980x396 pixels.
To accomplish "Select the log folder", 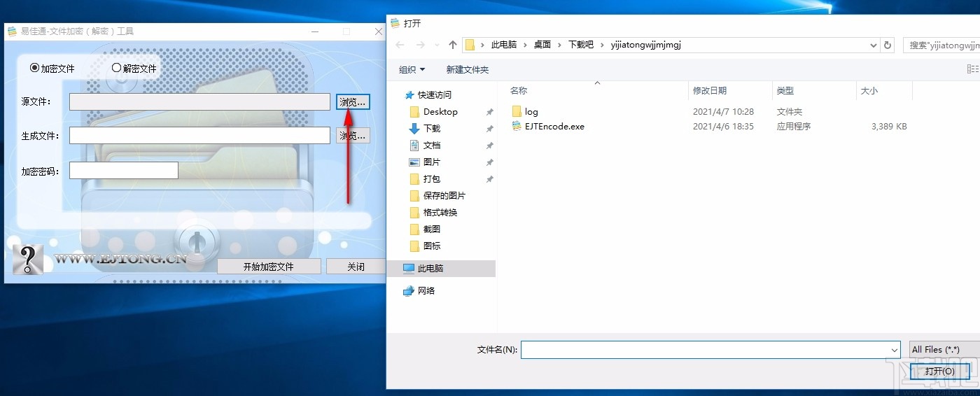I will (531, 111).
